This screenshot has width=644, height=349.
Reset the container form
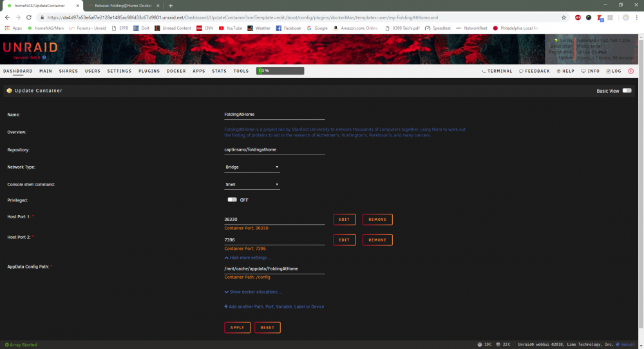coord(267,328)
